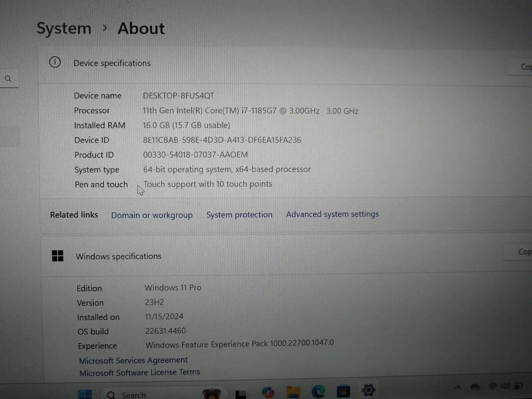Open File Explorer from the taskbar

tap(293, 392)
